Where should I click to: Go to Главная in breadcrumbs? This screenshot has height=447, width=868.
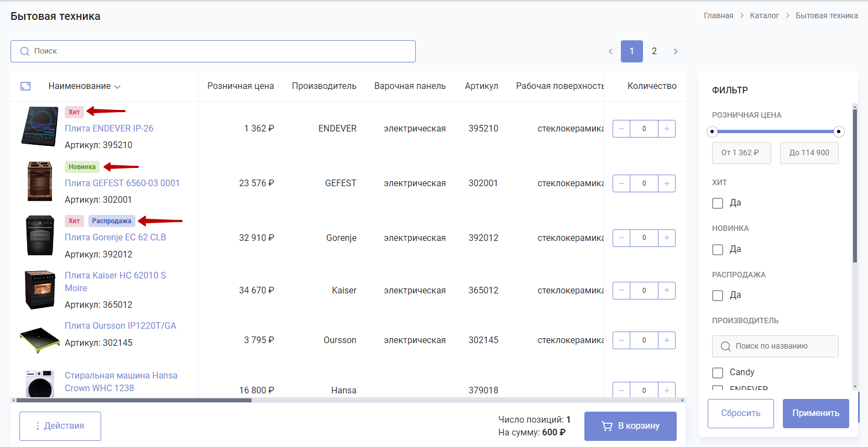click(718, 15)
